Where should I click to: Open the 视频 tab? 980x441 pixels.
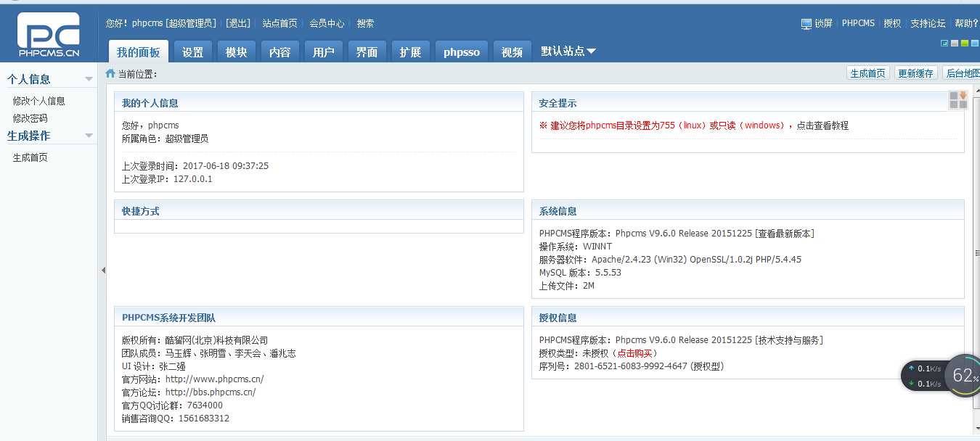pos(513,51)
